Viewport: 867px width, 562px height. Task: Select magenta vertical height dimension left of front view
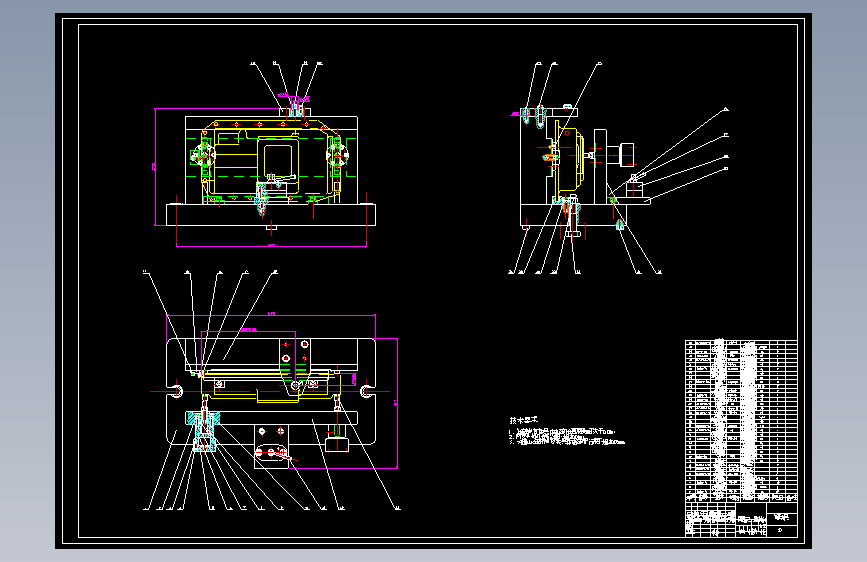[x=155, y=167]
